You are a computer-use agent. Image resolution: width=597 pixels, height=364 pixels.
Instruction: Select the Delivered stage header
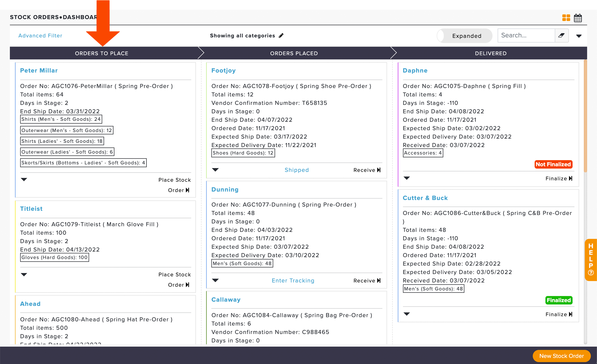click(491, 53)
